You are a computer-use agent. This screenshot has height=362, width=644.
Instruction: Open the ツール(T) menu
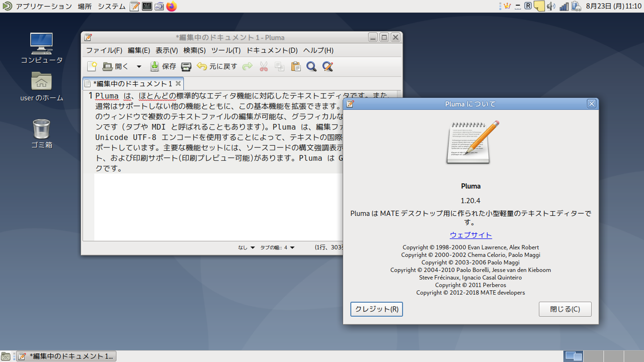point(226,50)
